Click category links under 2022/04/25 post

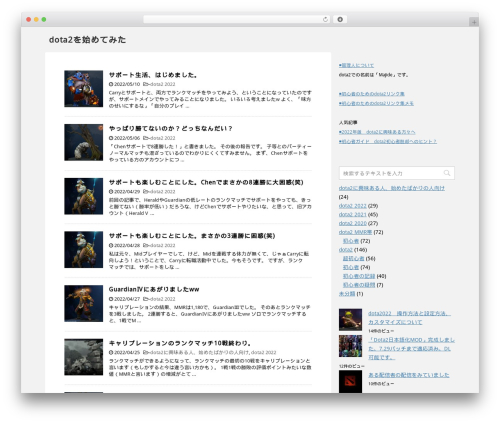pos(212,352)
